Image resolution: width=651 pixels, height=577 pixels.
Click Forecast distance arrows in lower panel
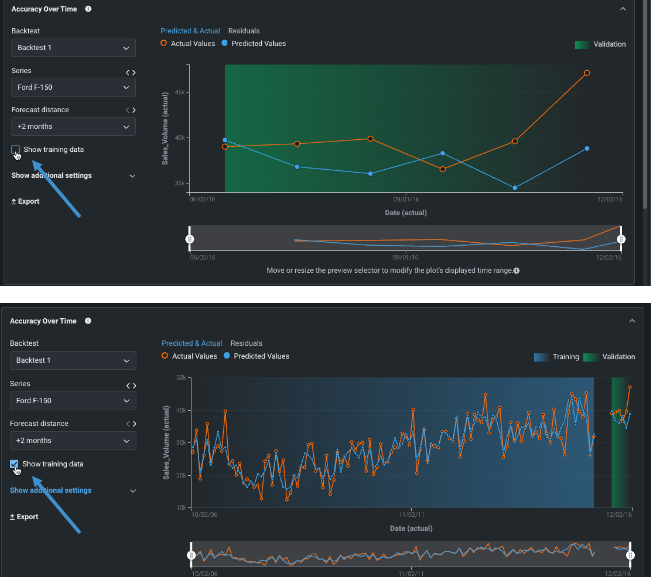[130, 421]
